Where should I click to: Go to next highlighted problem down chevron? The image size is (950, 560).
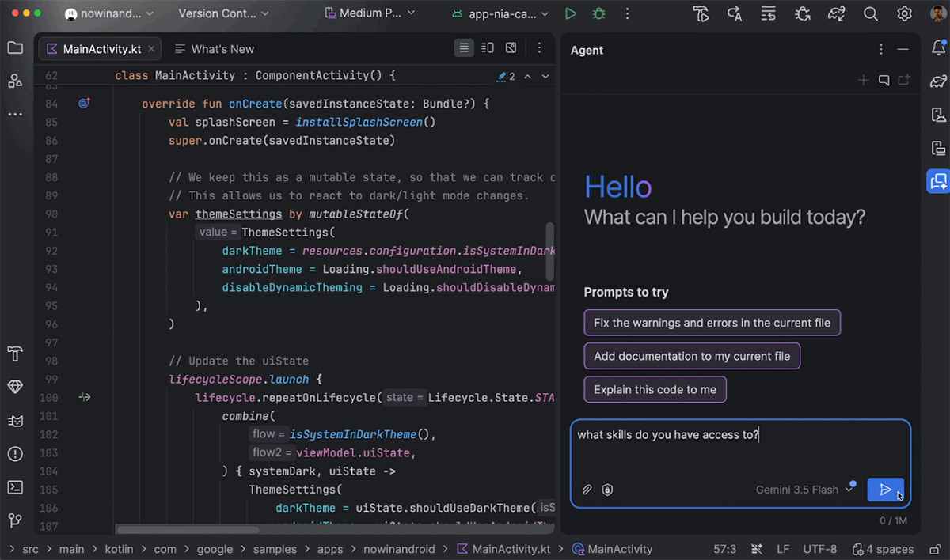pos(546,76)
